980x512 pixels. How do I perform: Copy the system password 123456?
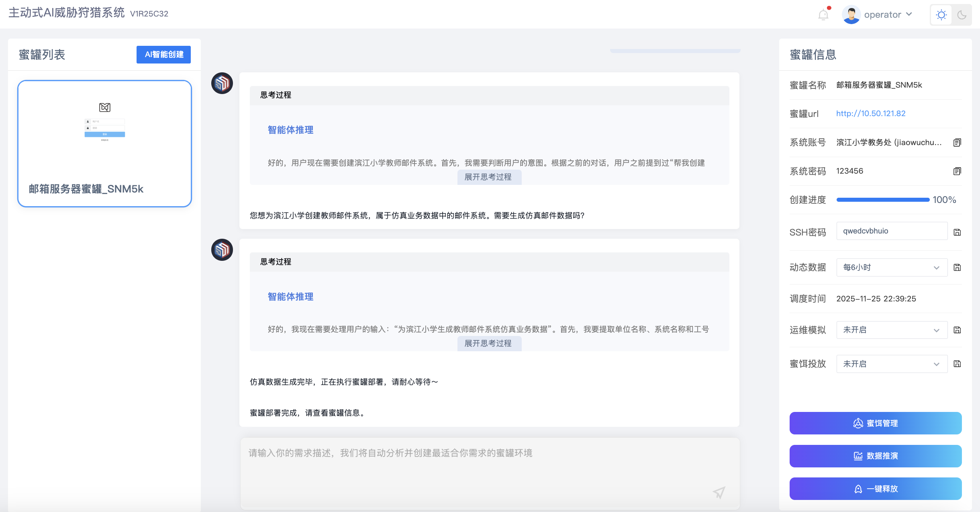957,172
